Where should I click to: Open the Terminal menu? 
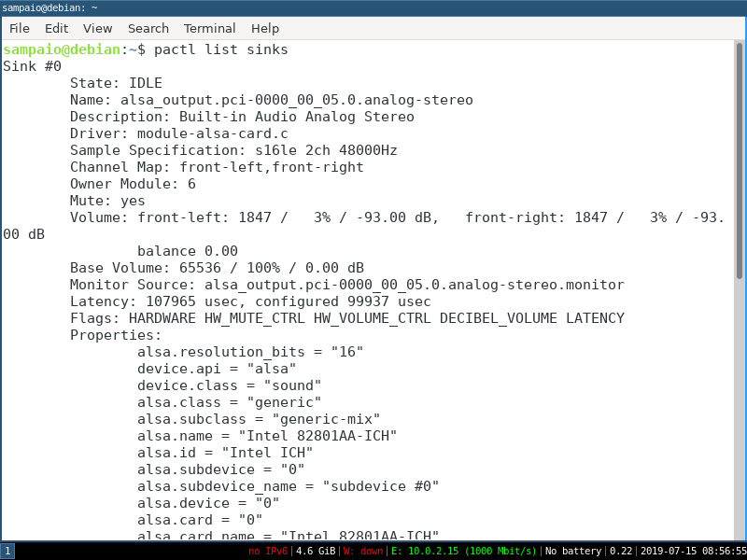click(x=209, y=28)
